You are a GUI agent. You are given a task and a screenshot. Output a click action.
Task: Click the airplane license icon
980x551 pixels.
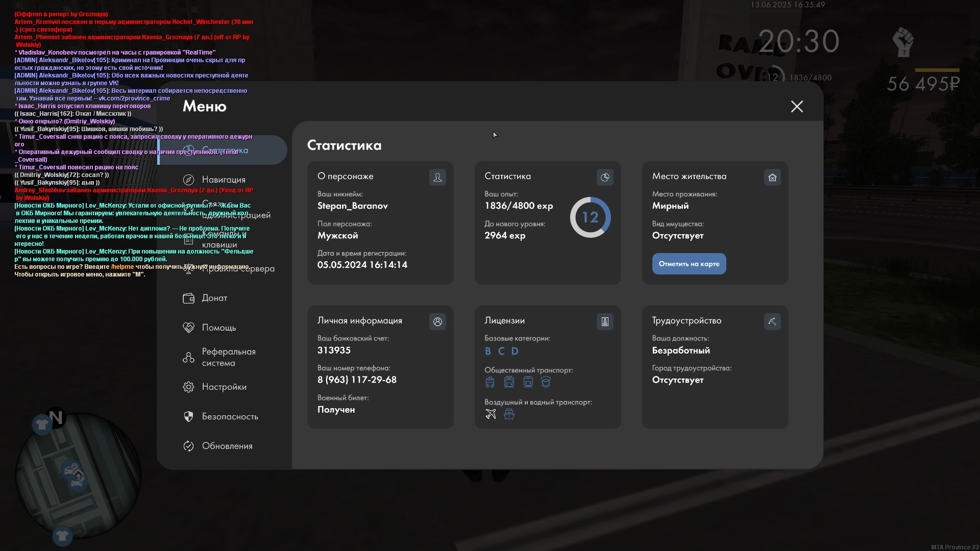[x=491, y=414]
